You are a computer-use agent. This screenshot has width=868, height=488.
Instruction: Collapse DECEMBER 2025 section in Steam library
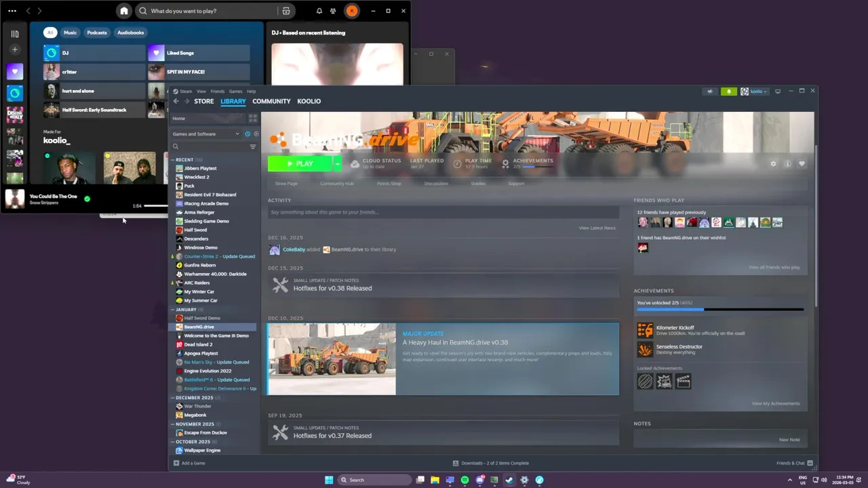173,398
